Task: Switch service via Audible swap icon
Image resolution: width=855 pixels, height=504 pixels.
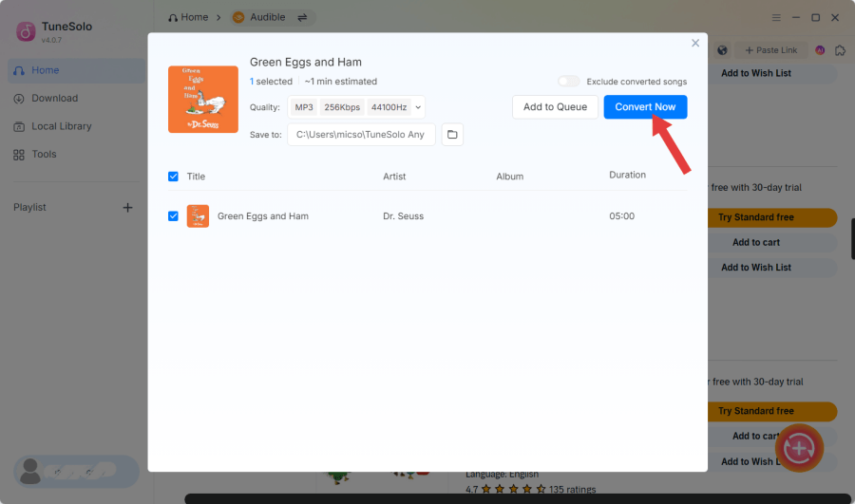Action: click(x=302, y=17)
